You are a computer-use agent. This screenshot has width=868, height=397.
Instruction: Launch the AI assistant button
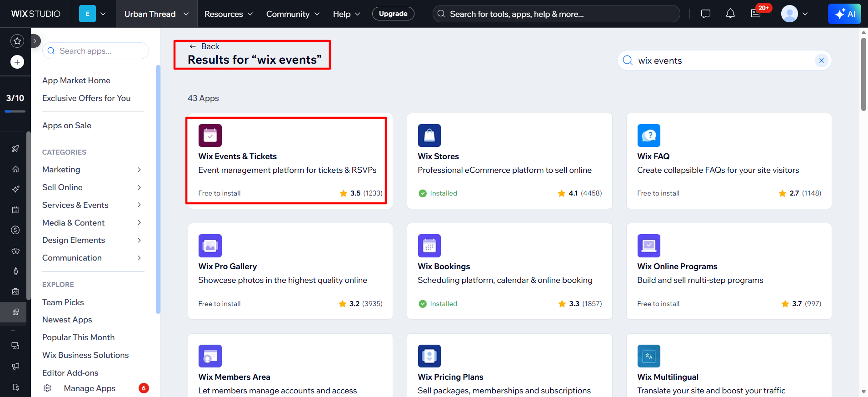coord(844,14)
